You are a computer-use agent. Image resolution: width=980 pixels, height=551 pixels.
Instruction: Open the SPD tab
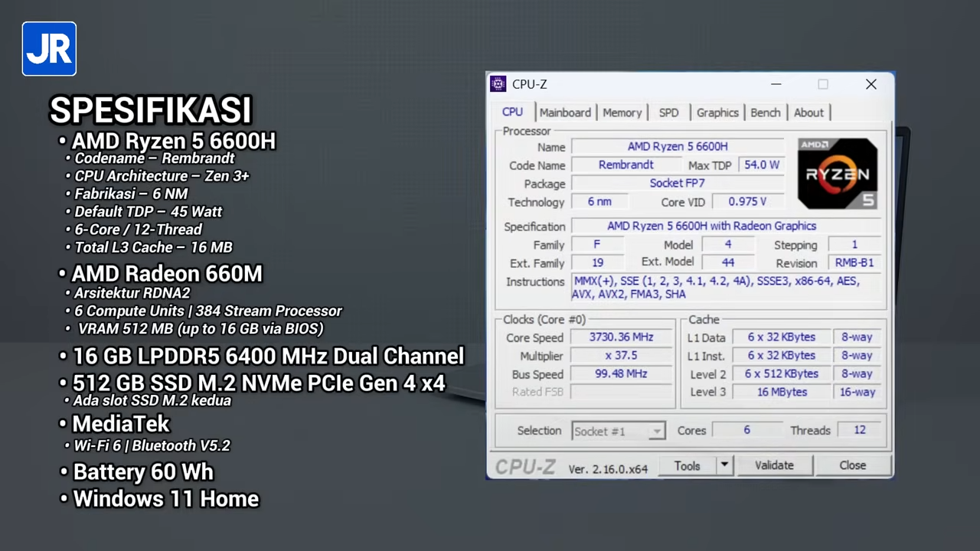pyautogui.click(x=668, y=112)
